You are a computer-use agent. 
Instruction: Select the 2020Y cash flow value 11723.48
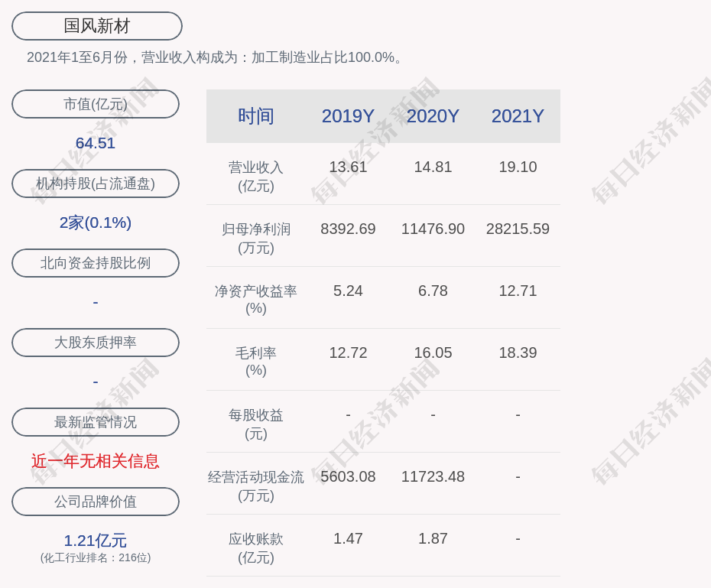coord(433,476)
